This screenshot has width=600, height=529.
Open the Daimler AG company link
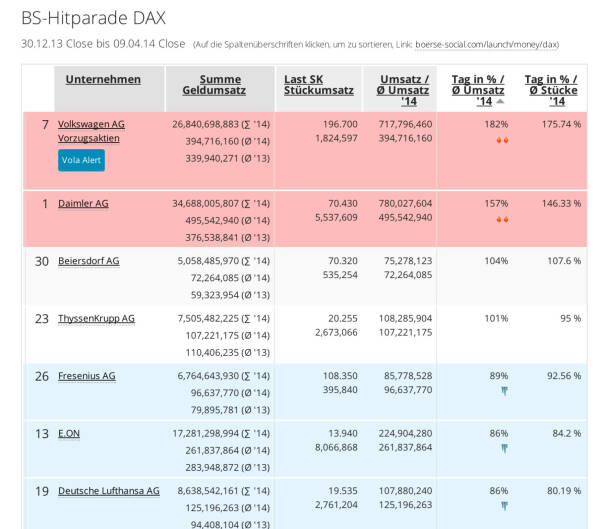point(83,203)
